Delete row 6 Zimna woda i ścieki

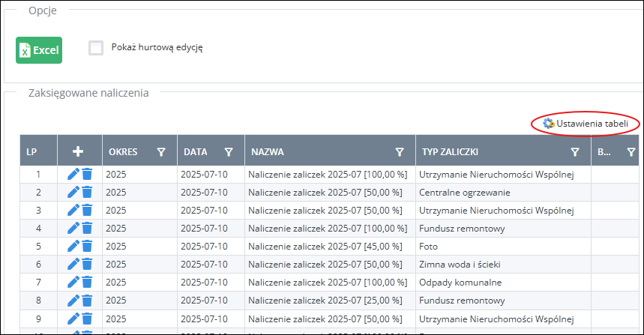click(x=87, y=264)
